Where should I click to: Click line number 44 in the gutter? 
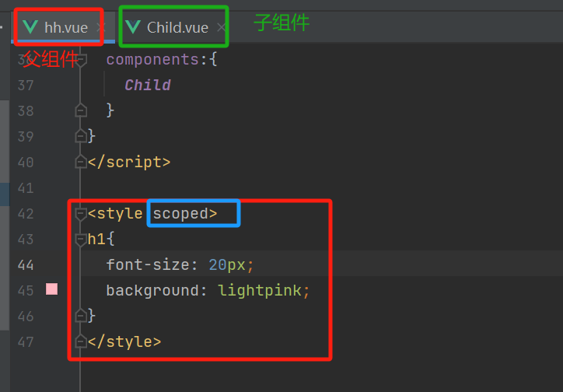[25, 264]
